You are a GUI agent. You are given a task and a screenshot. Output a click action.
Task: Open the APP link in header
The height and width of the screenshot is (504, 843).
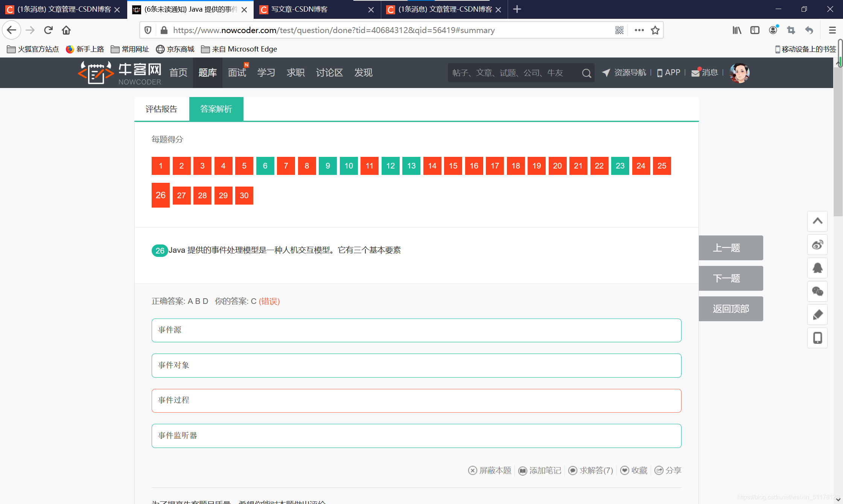669,73
